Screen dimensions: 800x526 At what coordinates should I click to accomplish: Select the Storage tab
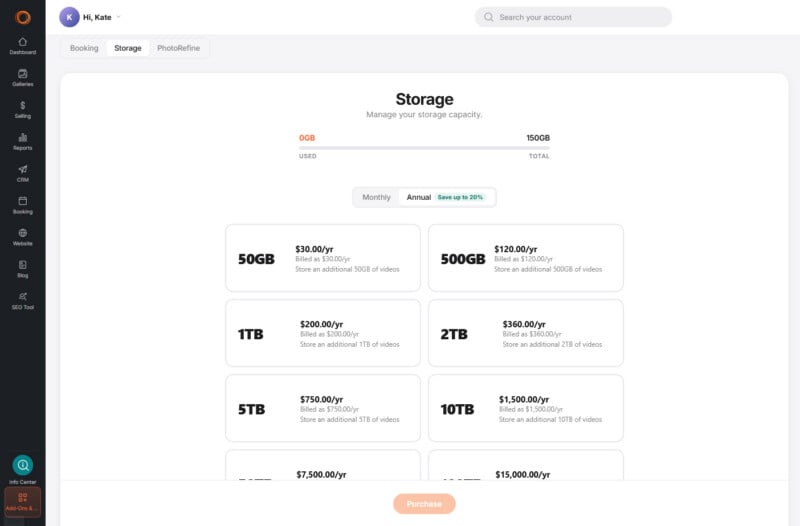[128, 48]
